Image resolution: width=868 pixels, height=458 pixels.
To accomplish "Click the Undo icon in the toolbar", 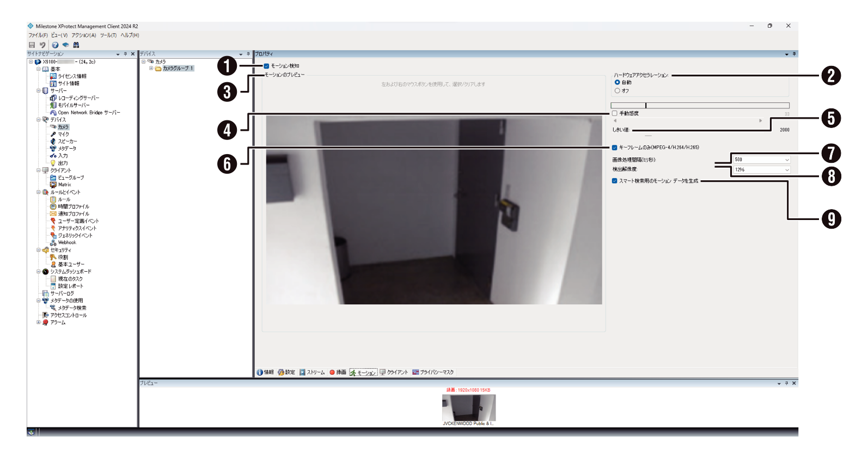I will click(42, 45).
